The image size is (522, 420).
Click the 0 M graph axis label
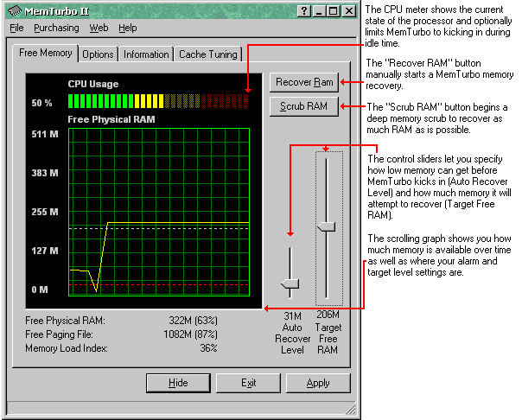(x=40, y=290)
